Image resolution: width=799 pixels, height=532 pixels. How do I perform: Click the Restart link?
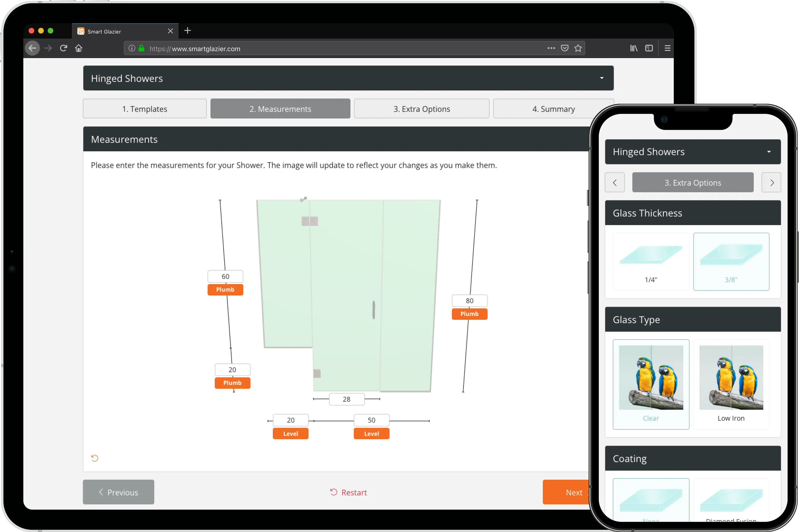coord(349,492)
